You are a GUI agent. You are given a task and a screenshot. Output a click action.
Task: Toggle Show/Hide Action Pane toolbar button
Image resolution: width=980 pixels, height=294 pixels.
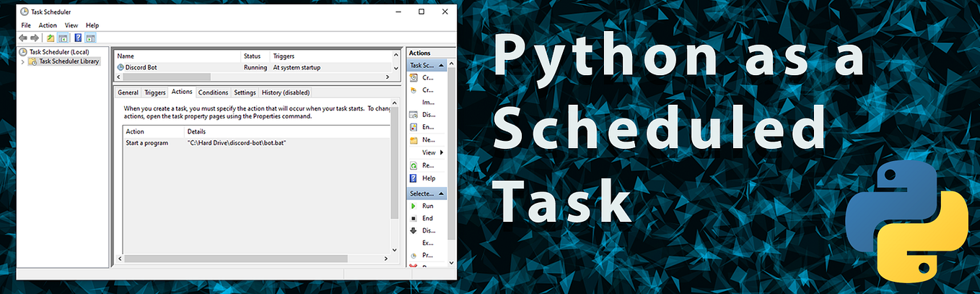pos(91,38)
